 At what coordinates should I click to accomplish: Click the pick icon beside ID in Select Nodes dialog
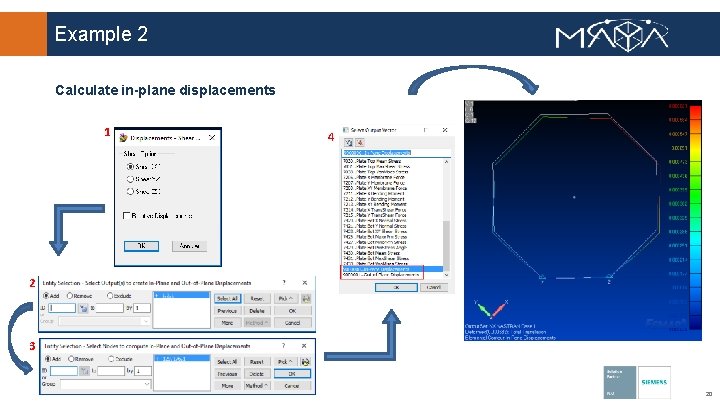click(x=84, y=371)
